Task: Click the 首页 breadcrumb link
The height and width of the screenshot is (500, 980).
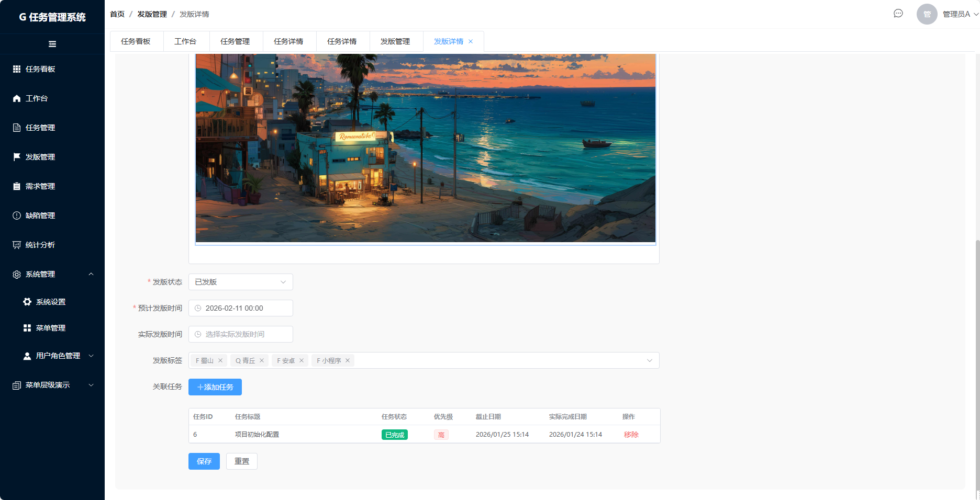Action: (x=117, y=14)
